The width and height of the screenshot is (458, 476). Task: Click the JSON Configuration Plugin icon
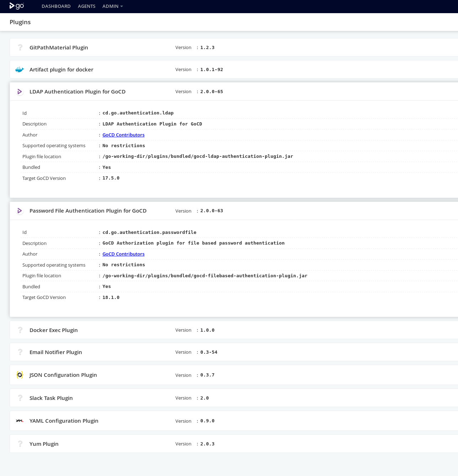coord(20,375)
